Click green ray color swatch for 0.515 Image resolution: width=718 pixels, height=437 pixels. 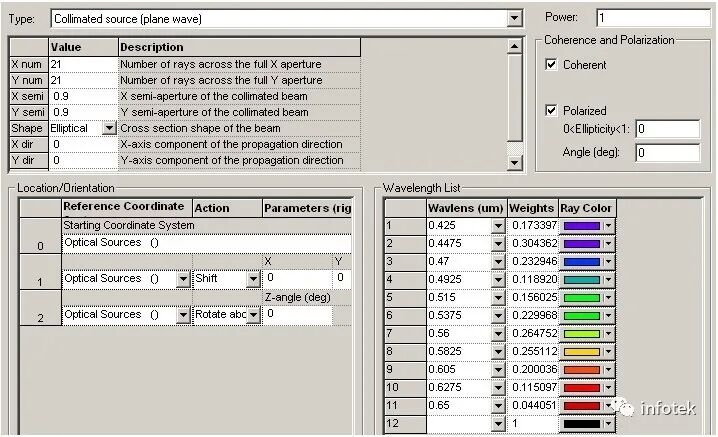[582, 297]
